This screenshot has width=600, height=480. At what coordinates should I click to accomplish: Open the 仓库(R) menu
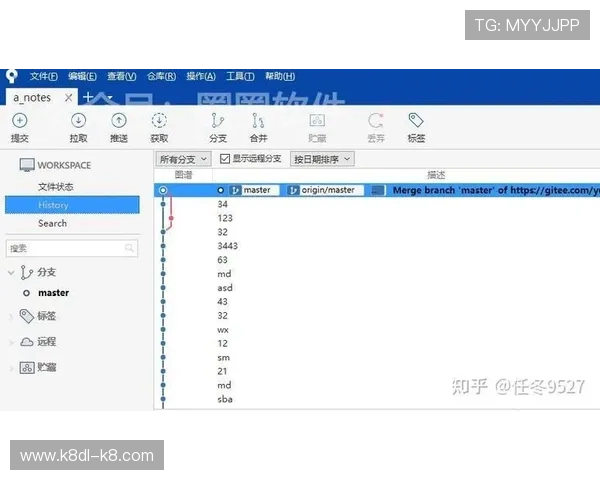pos(161,76)
